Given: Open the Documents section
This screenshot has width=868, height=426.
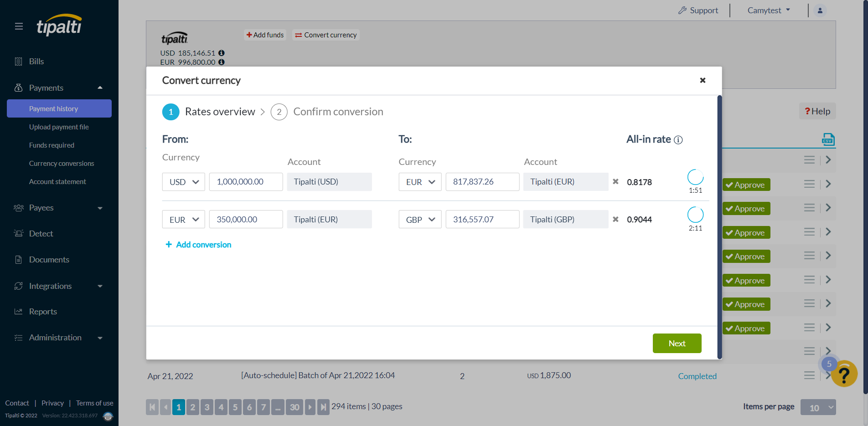Looking at the screenshot, I should [49, 260].
